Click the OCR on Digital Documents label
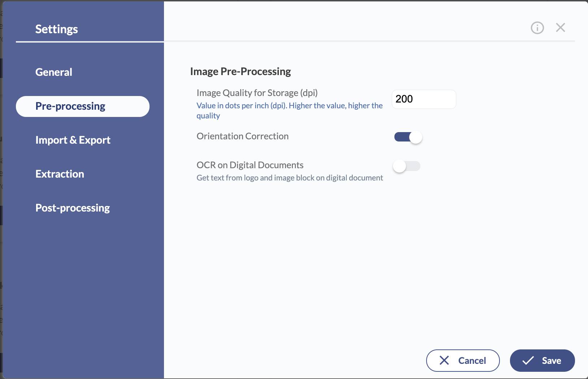The height and width of the screenshot is (379, 588). click(250, 165)
